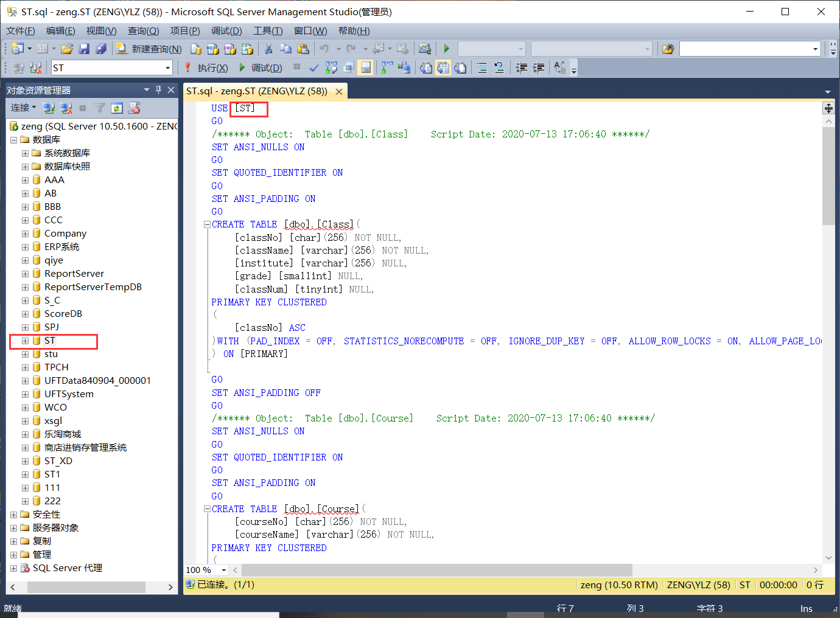The width and height of the screenshot is (840, 618).
Task: Parse the query using the checkmark icon
Action: click(x=314, y=68)
